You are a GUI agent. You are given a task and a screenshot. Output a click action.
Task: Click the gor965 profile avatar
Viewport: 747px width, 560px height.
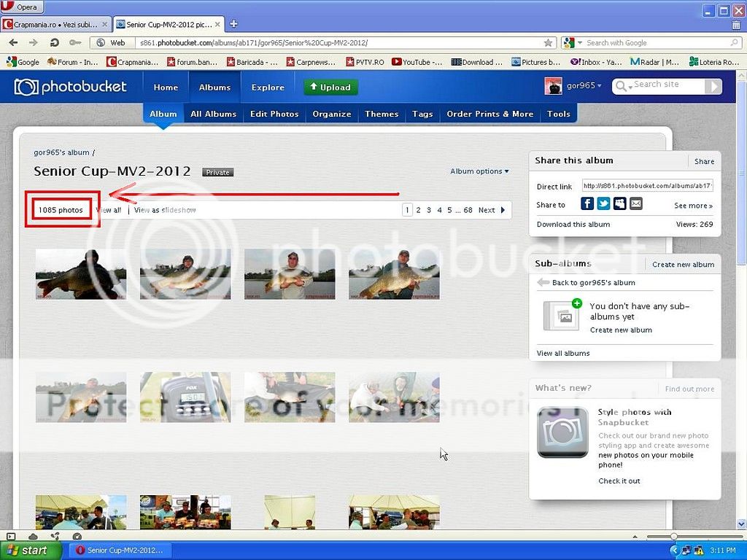(553, 86)
